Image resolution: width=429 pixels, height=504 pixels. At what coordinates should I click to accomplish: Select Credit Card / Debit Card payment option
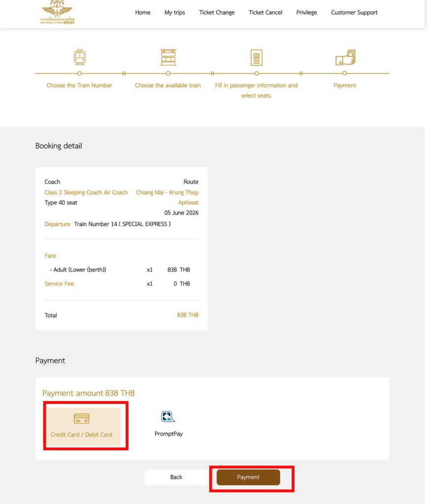pos(82,427)
